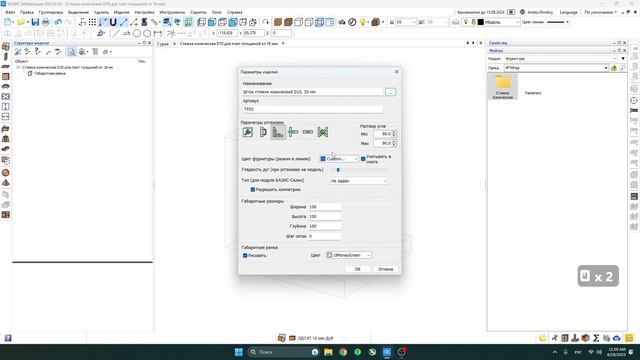Close the parameters dialog with the X button
Viewport: 640px width, 360px height.
click(x=396, y=72)
